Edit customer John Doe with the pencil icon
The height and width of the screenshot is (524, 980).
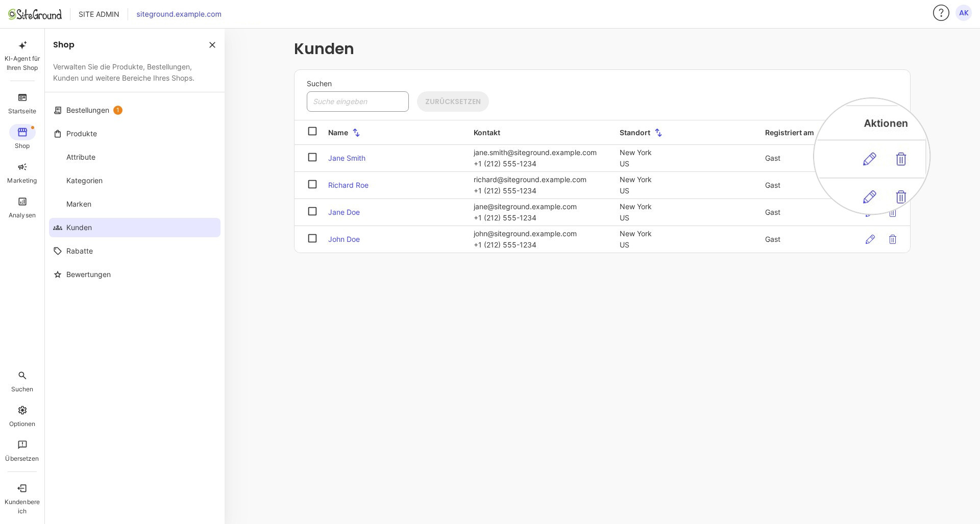(x=870, y=239)
